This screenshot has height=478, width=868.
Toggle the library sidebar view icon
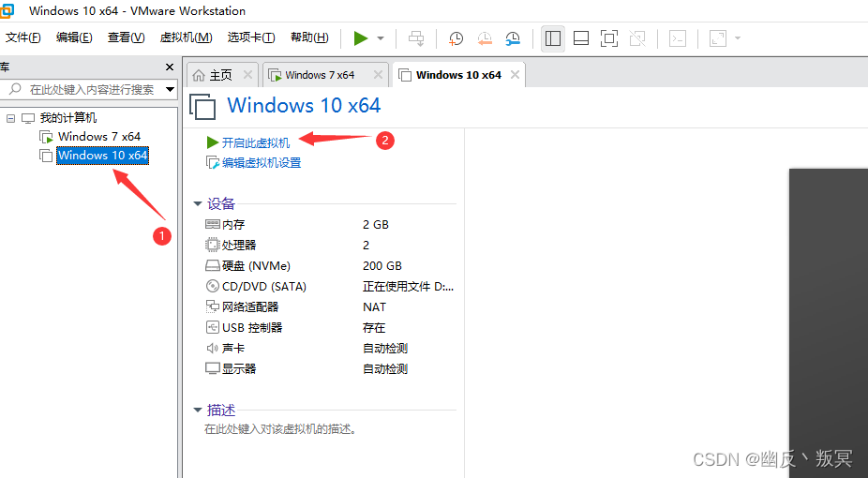(x=552, y=38)
